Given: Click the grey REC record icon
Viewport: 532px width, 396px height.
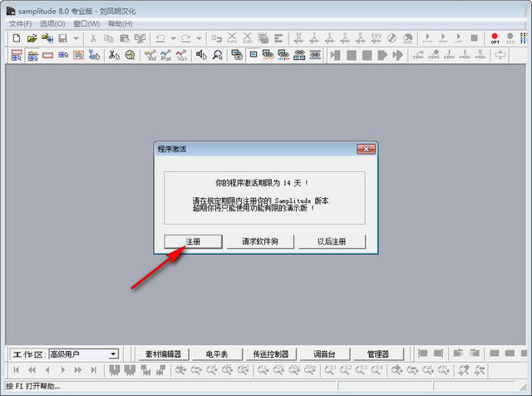Looking at the screenshot, I should 510,38.
